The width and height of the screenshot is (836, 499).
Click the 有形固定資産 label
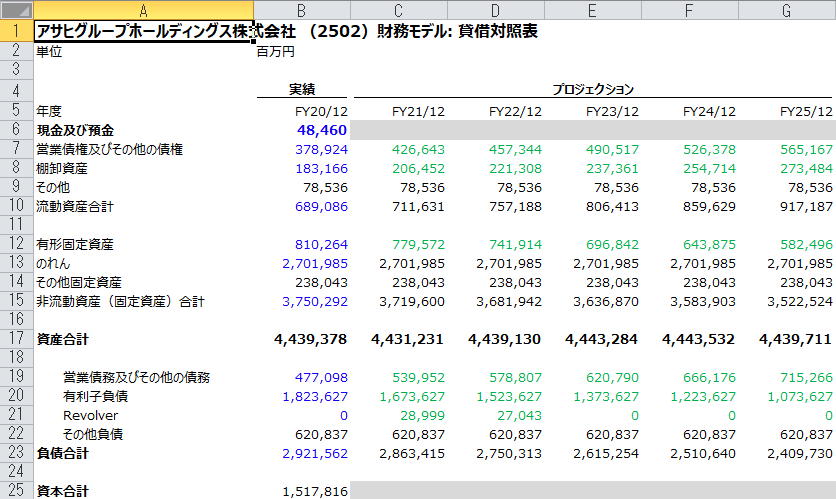75,244
